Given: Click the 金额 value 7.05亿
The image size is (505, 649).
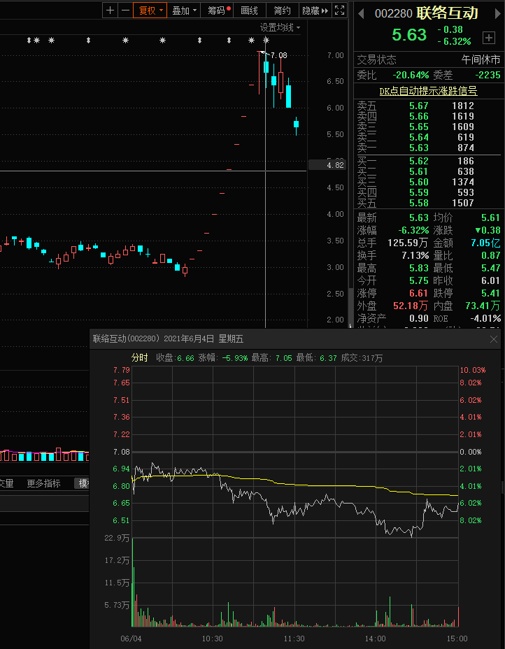Looking at the screenshot, I should tap(485, 243).
